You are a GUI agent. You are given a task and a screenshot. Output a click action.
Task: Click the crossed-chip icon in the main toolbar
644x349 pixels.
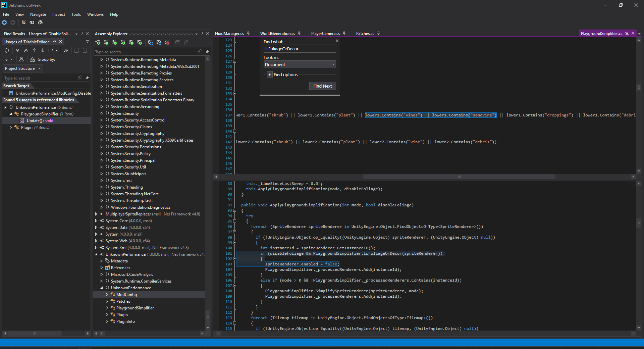23,22
